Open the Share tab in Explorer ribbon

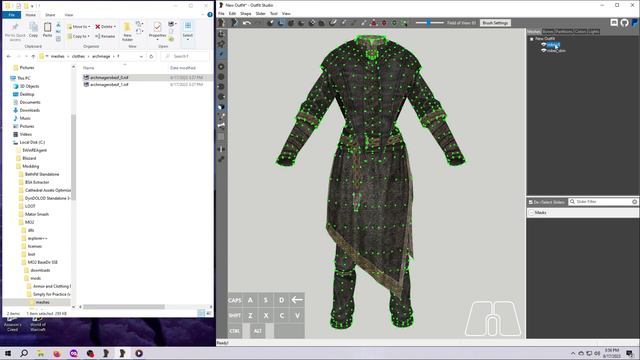pos(50,15)
